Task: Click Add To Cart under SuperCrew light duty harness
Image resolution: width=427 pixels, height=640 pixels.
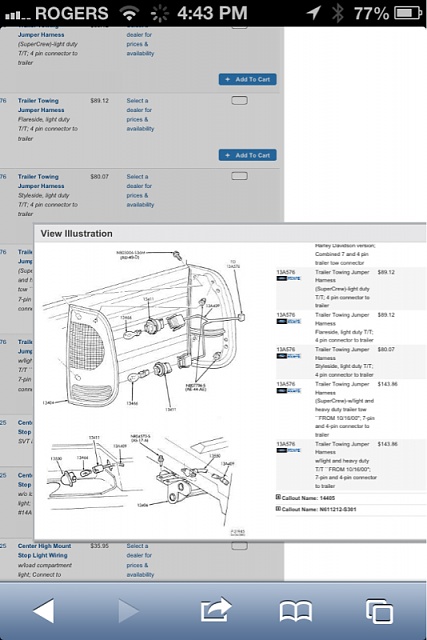Action: pos(247,79)
